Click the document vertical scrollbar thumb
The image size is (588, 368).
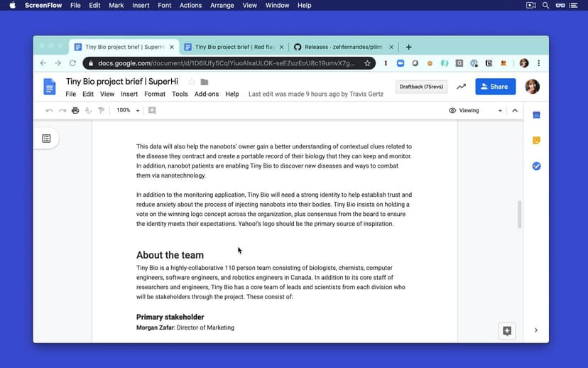[x=519, y=214]
